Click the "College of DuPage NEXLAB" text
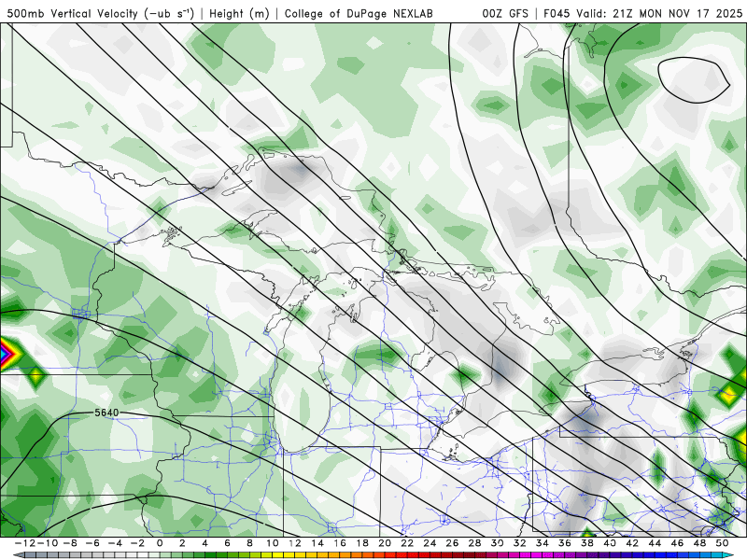This screenshot has width=747, height=560. [359, 13]
